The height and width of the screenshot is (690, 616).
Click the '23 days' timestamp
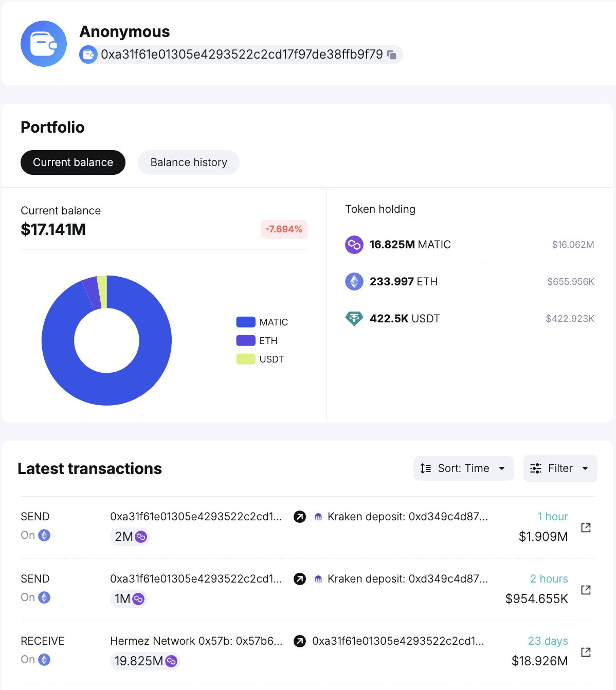[548, 641]
